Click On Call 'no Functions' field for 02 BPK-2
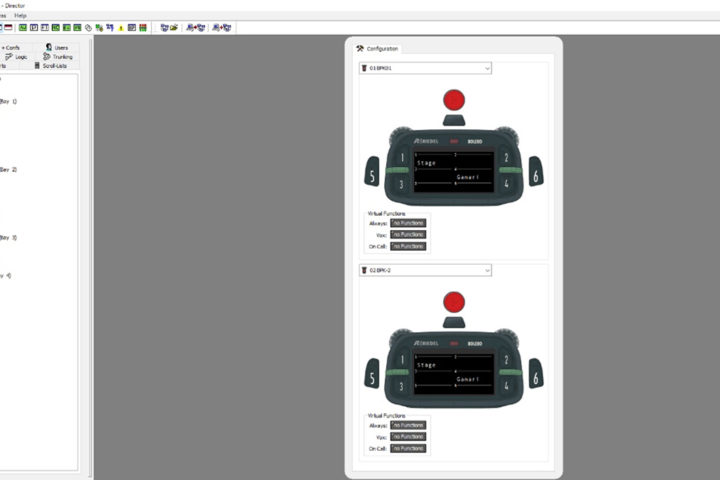720x480 pixels. click(x=408, y=448)
